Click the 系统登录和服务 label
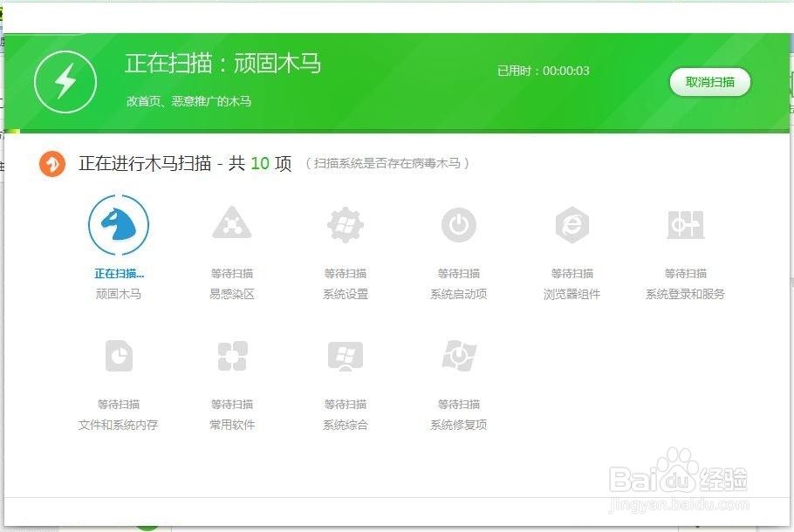 click(685, 294)
